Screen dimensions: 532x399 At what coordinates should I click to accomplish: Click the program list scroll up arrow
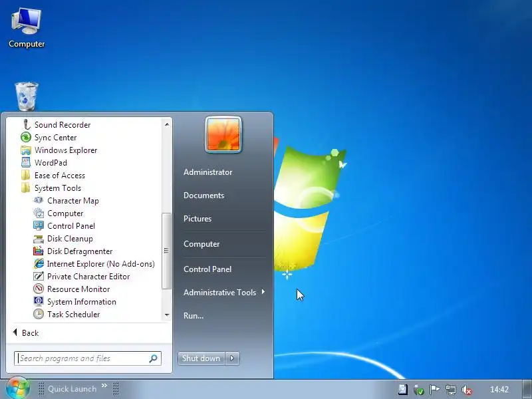point(167,124)
